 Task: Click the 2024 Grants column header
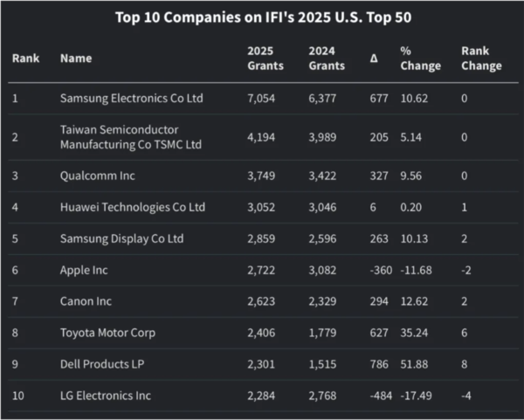327,58
